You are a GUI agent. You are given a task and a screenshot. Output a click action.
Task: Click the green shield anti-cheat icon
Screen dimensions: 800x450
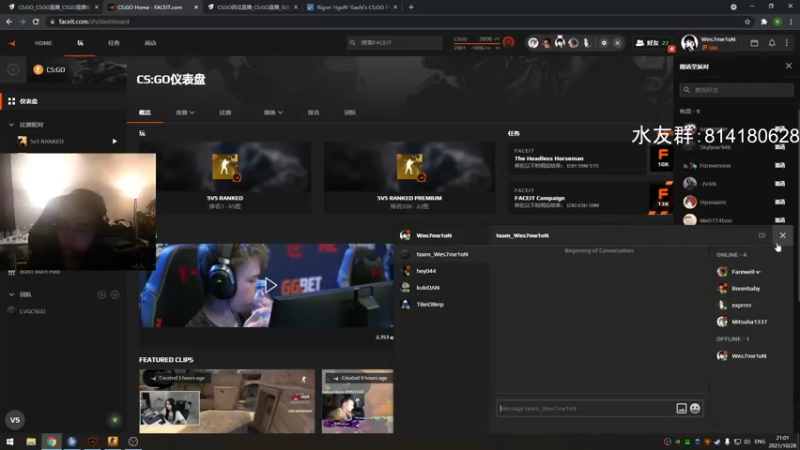click(x=115, y=420)
